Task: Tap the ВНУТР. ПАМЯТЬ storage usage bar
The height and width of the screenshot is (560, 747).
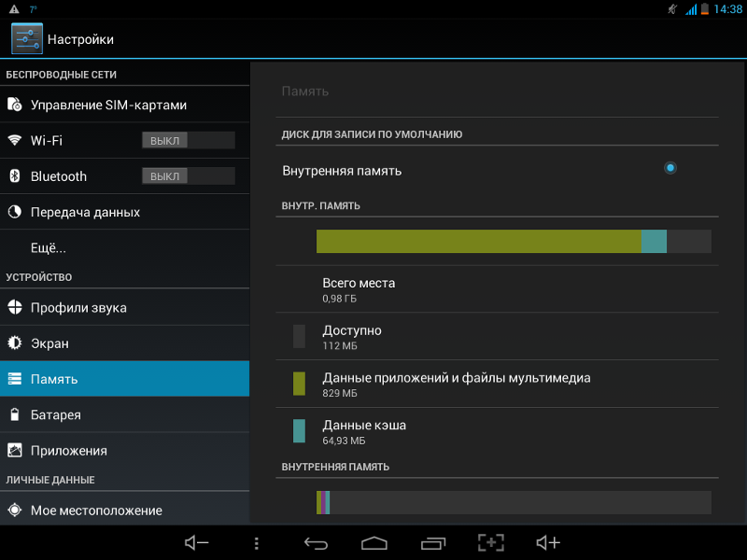Action: 514,242
